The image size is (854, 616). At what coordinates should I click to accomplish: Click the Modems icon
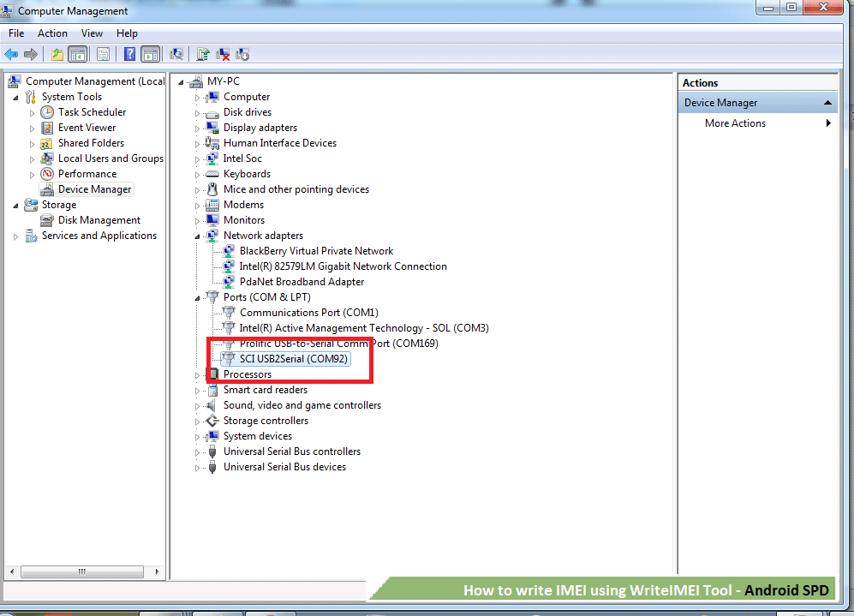212,205
